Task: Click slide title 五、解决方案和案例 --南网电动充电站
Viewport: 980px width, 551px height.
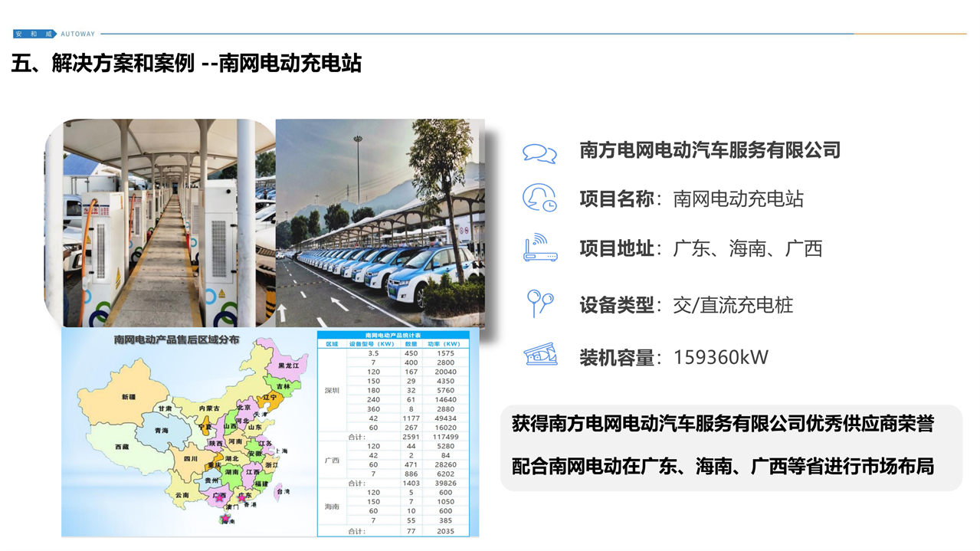Action: click(x=186, y=63)
